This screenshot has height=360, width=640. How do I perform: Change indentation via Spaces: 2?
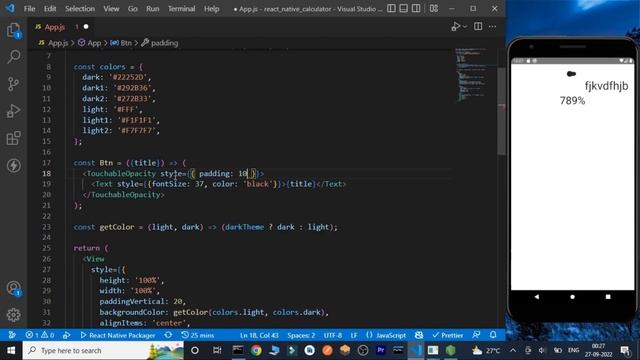coord(301,335)
